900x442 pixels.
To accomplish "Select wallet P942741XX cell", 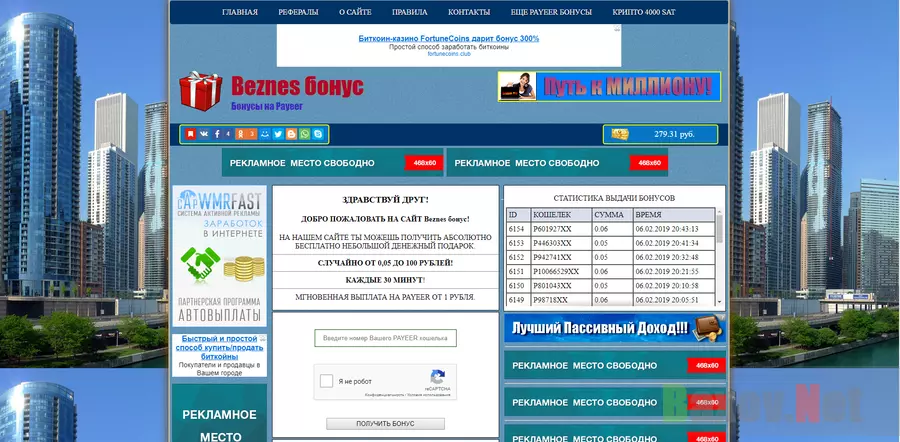I will coord(561,257).
